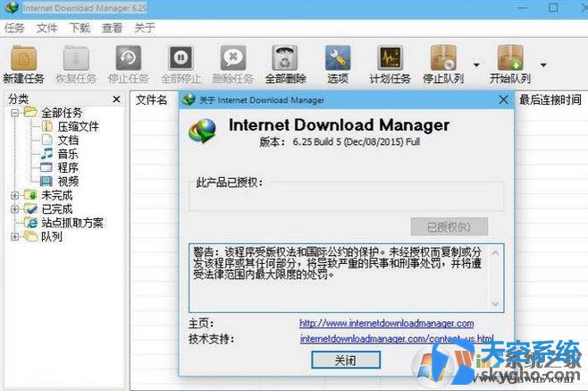The height and width of the screenshot is (391, 588).
Task: Click the 已授权(R) button
Action: coord(449,226)
